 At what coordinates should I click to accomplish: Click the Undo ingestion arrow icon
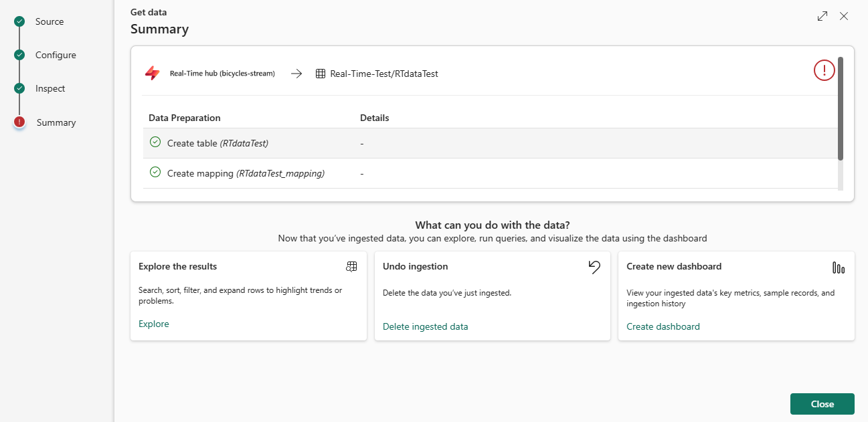click(x=594, y=268)
